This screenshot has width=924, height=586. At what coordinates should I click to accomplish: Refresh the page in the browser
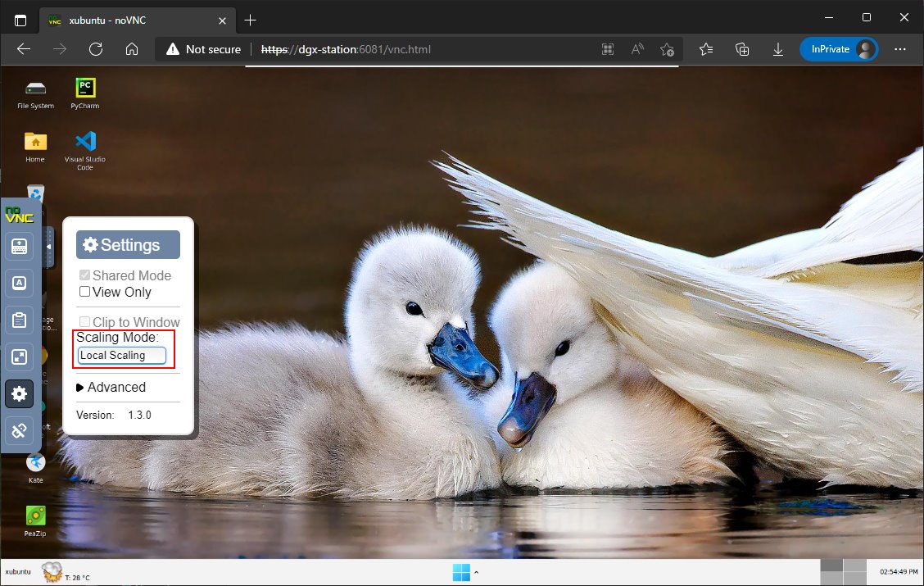pyautogui.click(x=96, y=49)
